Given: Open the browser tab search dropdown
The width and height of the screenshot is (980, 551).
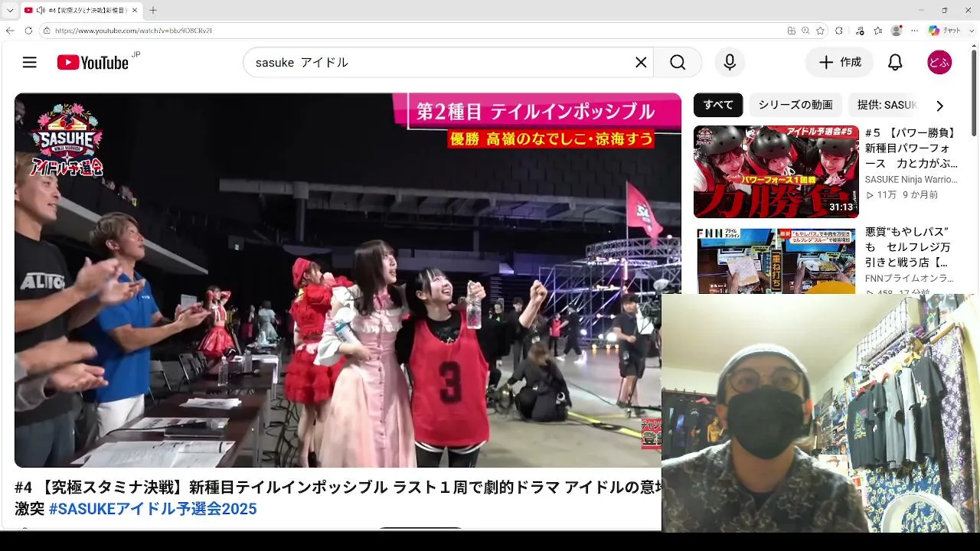Looking at the screenshot, I should pos(10,11).
